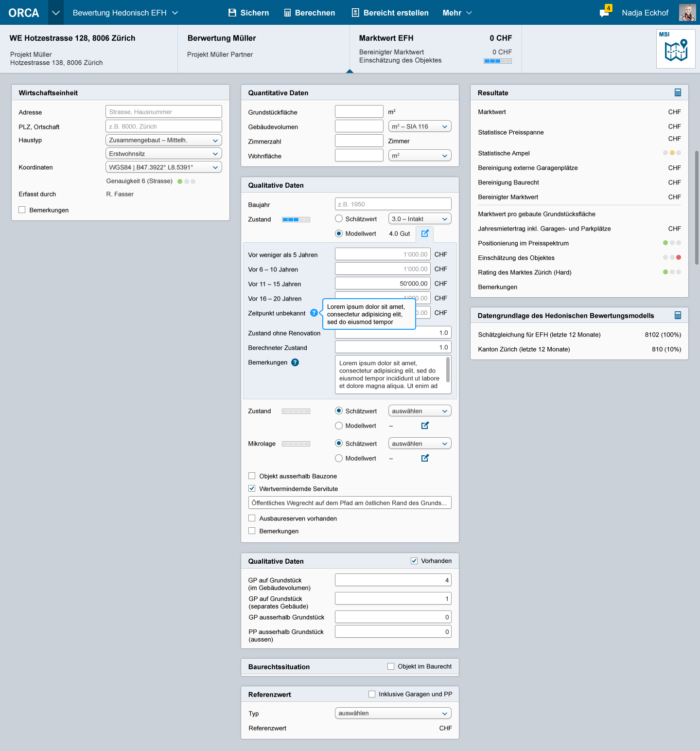Open the Mehr menu
The width and height of the screenshot is (700, 751).
click(457, 13)
